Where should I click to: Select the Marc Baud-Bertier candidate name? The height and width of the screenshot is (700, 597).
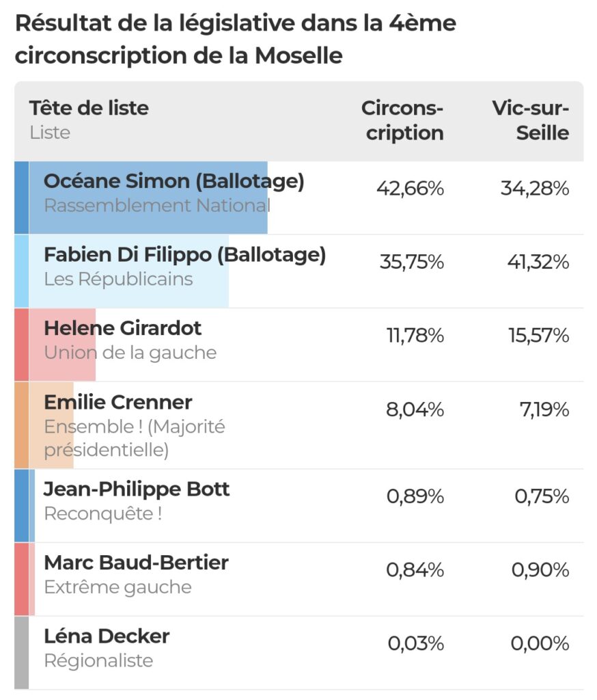(x=136, y=563)
